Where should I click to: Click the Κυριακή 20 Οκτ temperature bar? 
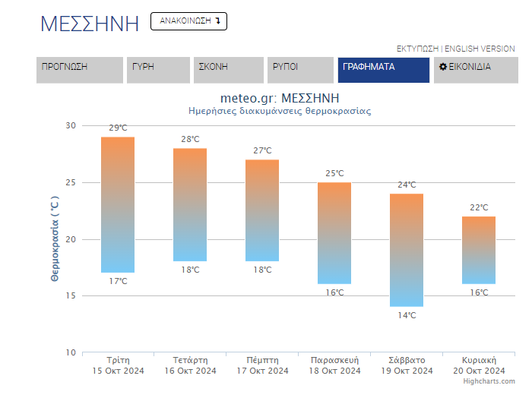(479, 250)
